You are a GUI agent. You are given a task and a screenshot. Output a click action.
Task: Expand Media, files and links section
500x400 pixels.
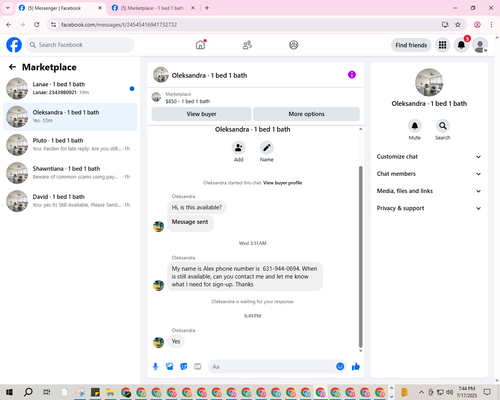point(429,191)
